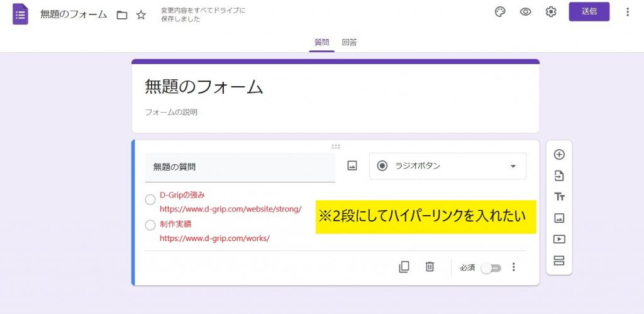Click the 無題の質問 question title field
This screenshot has height=314, width=644.
[240, 167]
